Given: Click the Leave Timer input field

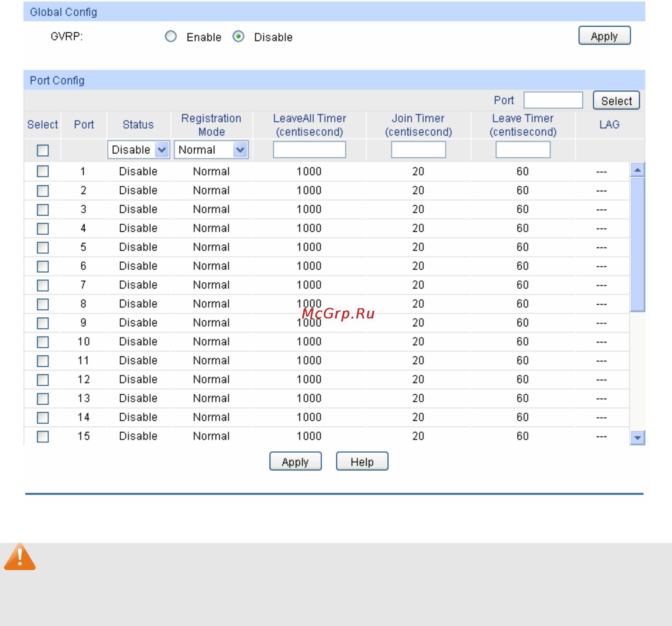Looking at the screenshot, I should click(x=523, y=150).
